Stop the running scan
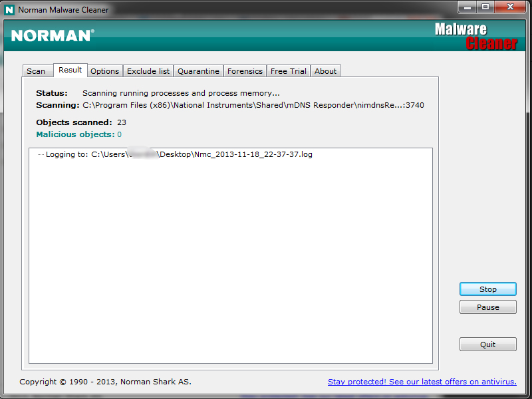532x399 pixels. point(488,289)
